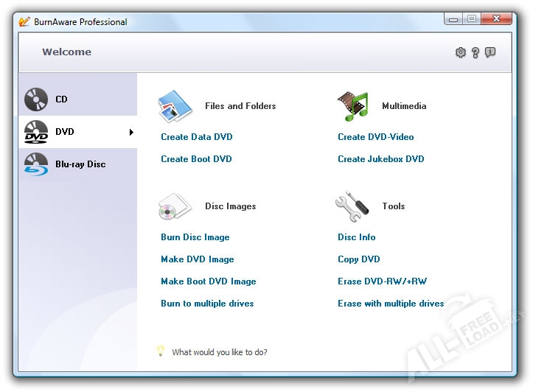Viewport: 533px width, 392px height.
Task: Start Create DVD-Video project
Action: pos(375,137)
